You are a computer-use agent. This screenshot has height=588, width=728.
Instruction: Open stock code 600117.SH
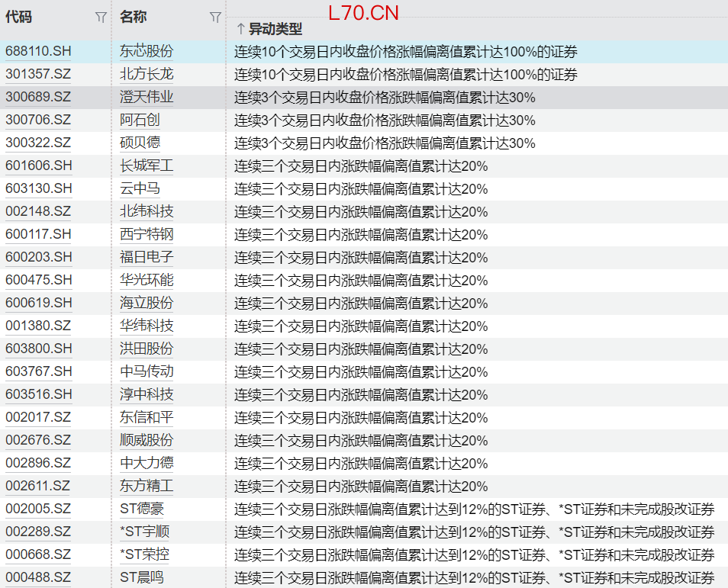click(38, 235)
